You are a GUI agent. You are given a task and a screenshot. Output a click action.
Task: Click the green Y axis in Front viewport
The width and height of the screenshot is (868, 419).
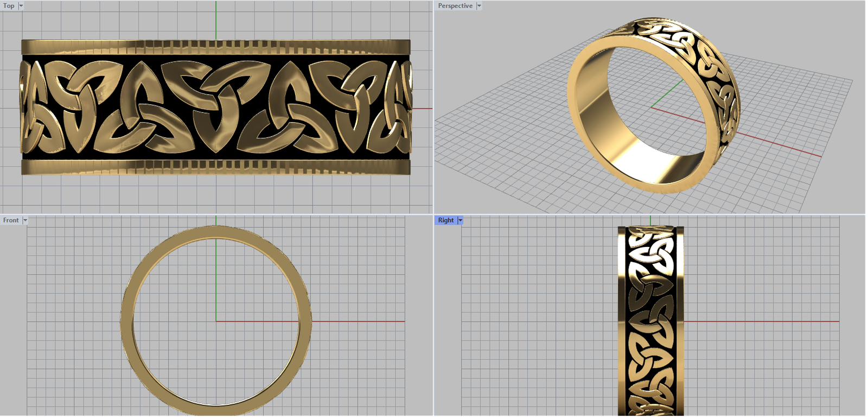point(216,282)
